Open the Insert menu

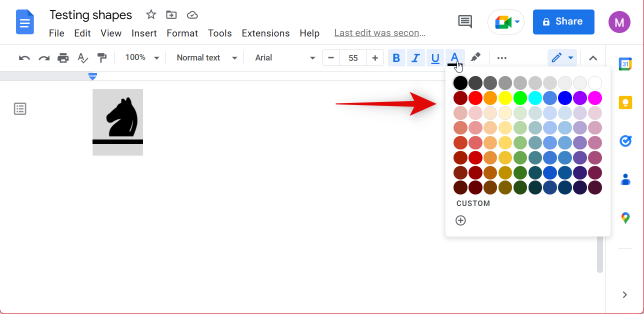pos(144,33)
